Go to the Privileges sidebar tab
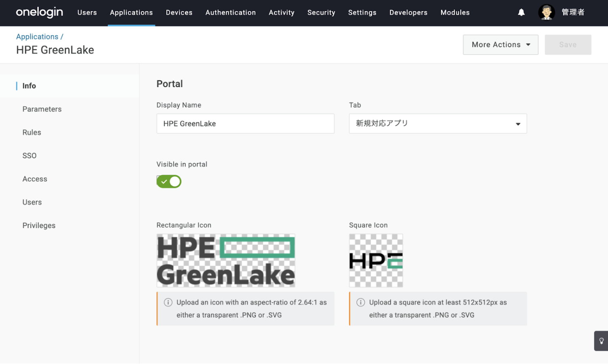Image resolution: width=608 pixels, height=364 pixels. tap(39, 226)
